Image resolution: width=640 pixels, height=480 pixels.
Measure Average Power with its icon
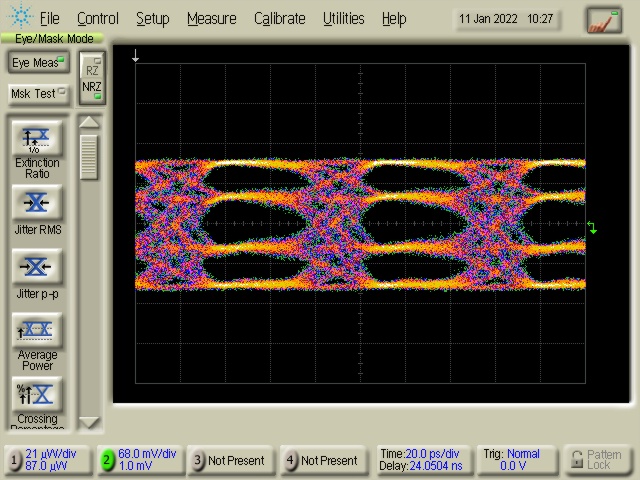tap(37, 330)
